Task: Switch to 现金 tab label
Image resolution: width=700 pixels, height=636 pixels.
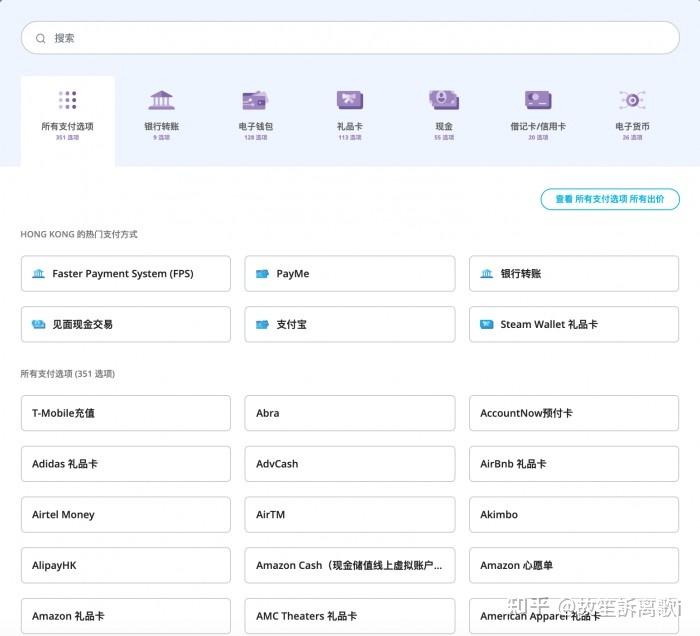Action: pos(444,126)
